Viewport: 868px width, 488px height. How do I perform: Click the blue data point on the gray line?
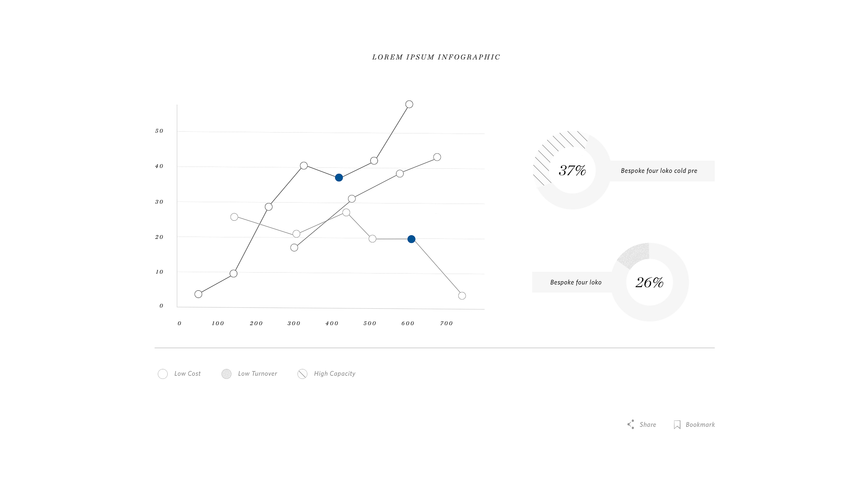pos(411,239)
